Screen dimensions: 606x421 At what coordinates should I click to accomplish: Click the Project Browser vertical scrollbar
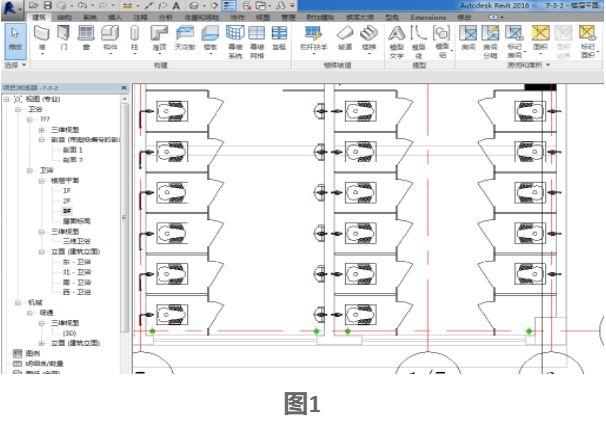124,216
